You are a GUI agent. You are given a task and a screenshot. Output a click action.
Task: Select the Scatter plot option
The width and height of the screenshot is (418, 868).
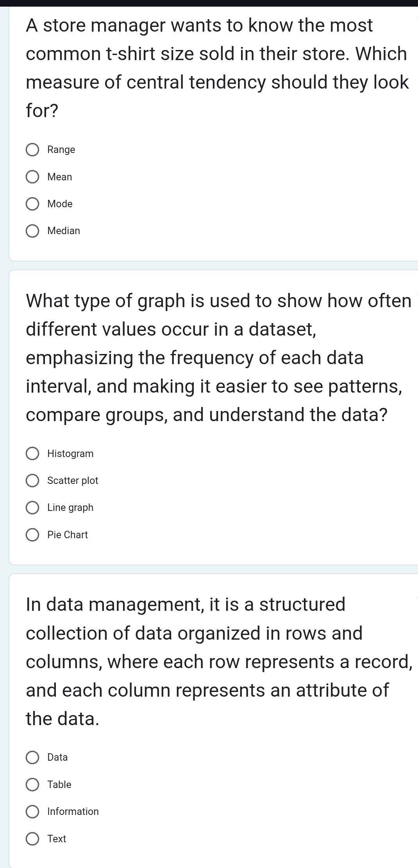click(x=32, y=481)
